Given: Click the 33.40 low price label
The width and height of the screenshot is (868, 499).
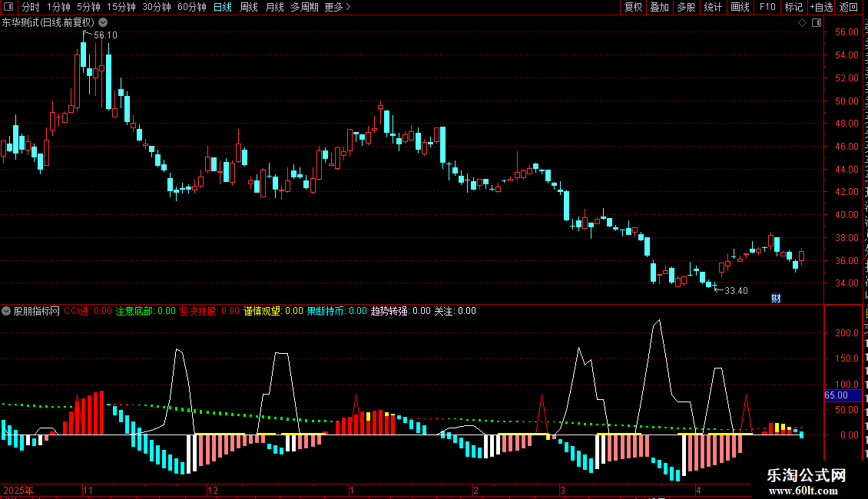Looking at the screenshot, I should click(736, 290).
